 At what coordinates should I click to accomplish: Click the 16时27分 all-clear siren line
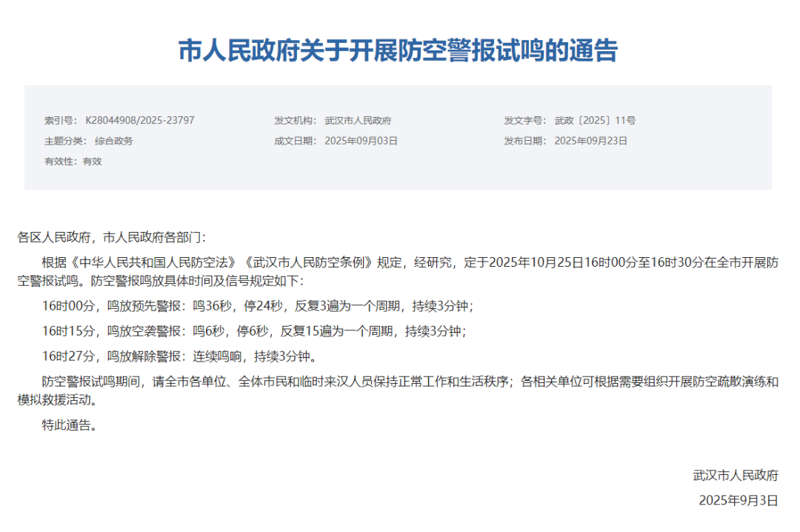(x=179, y=356)
